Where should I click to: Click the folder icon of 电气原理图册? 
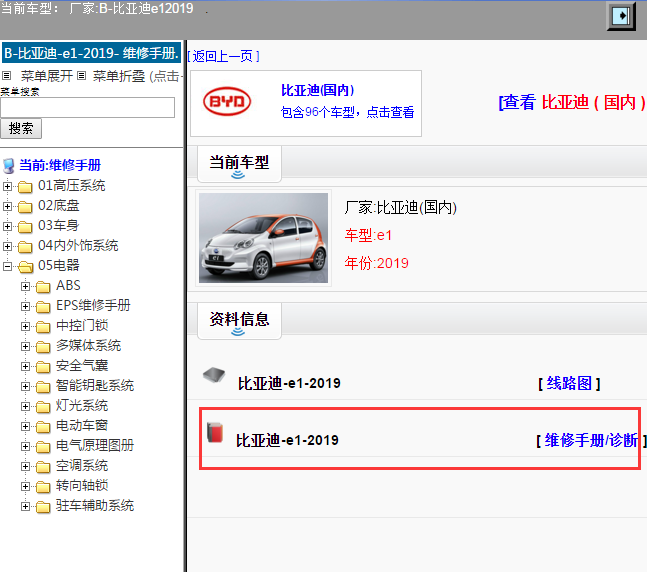coord(43,447)
